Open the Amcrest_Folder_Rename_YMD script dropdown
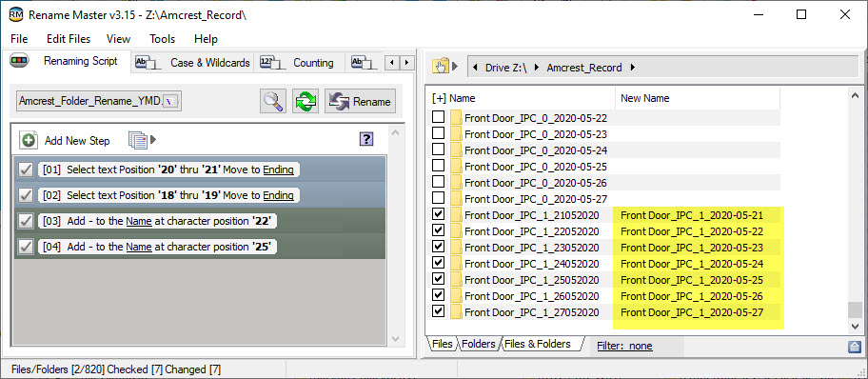The width and height of the screenshot is (868, 379). pos(171,101)
